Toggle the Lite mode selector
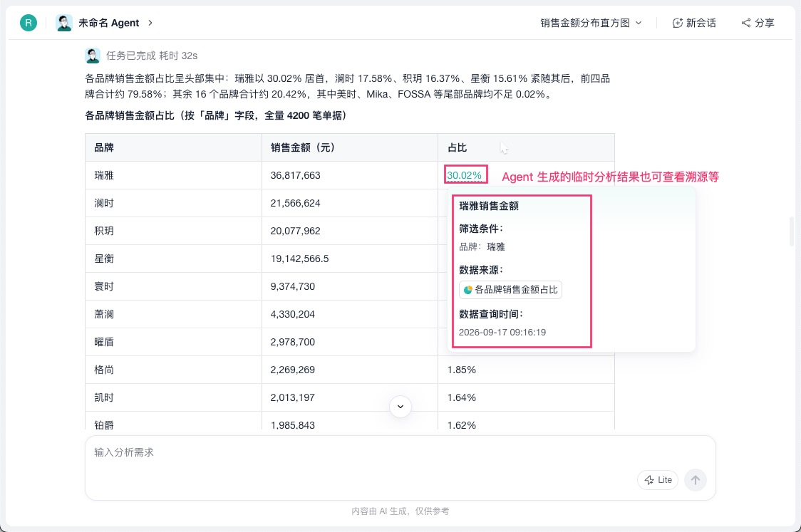Screen dimensions: 801x532 (658, 480)
